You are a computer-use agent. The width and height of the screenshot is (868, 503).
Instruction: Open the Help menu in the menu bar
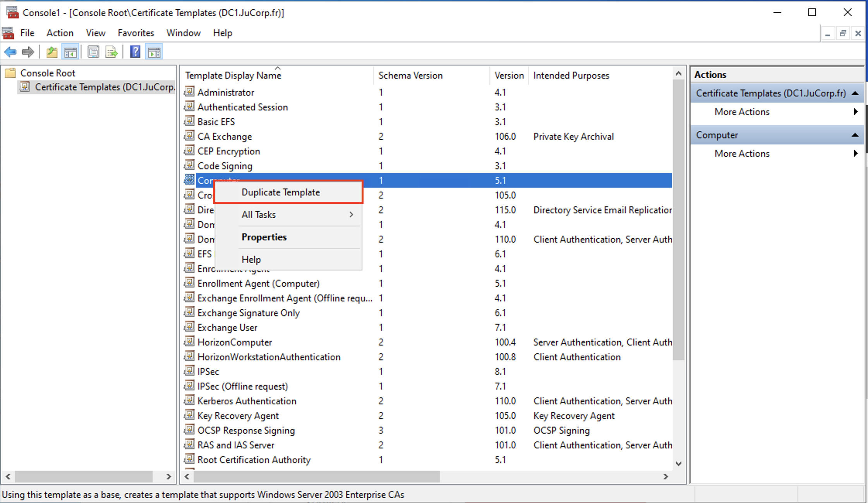point(223,33)
